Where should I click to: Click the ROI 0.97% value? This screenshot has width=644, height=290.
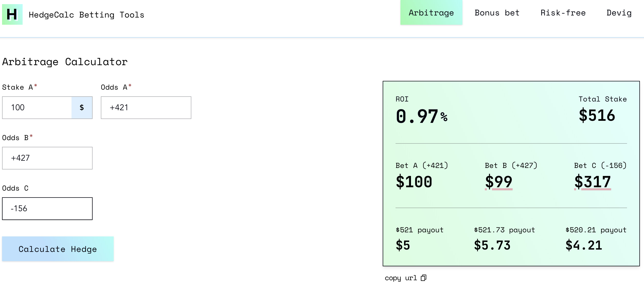coord(422,116)
